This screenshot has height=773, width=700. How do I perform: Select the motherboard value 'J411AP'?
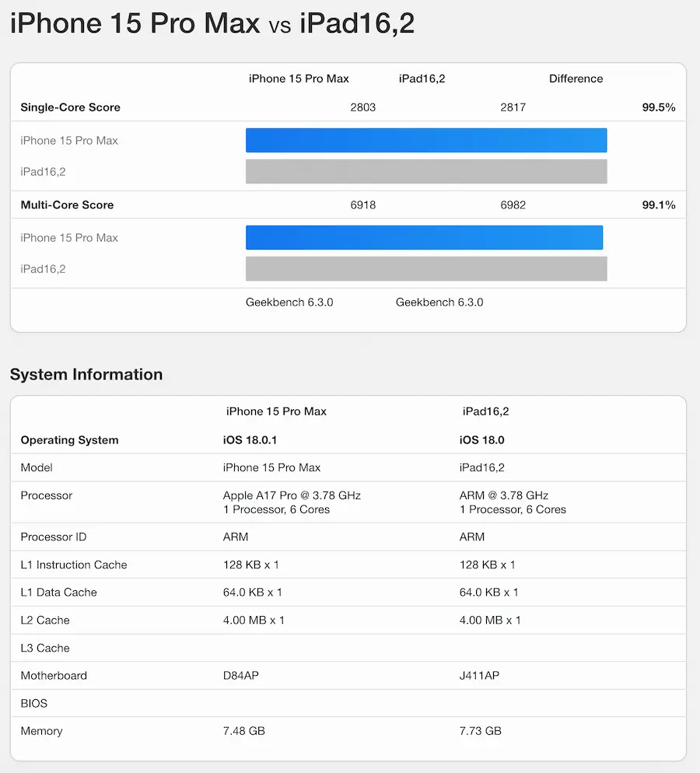point(479,676)
